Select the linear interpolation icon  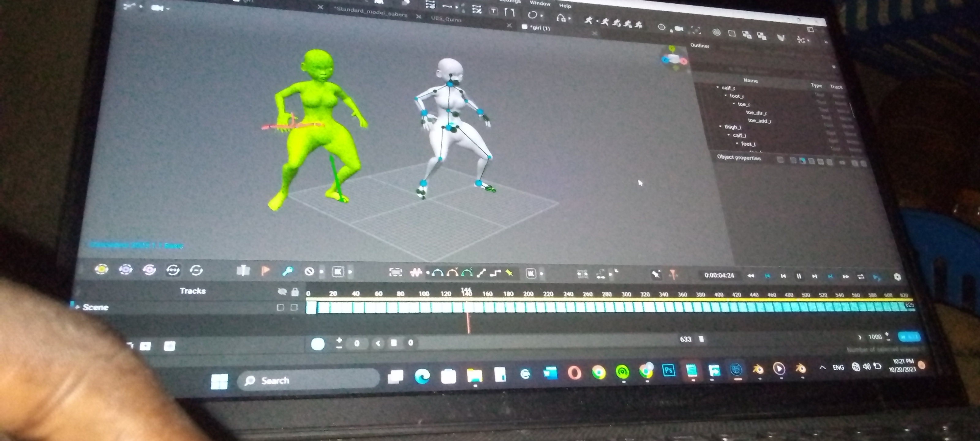pos(481,273)
